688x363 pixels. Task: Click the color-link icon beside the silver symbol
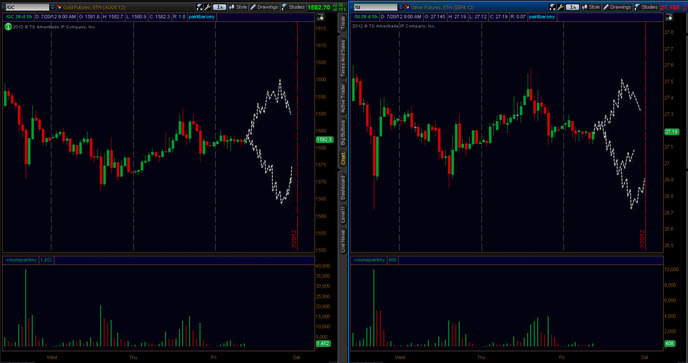[x=408, y=7]
